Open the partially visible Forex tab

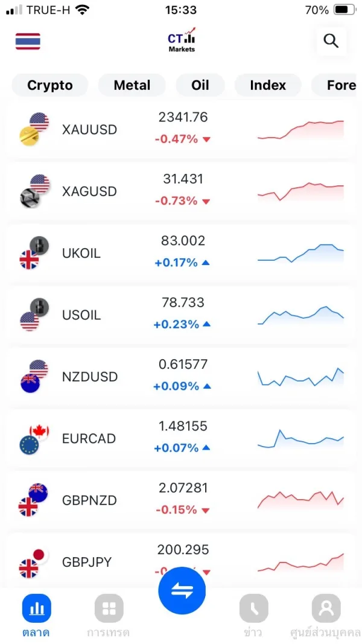tap(341, 85)
